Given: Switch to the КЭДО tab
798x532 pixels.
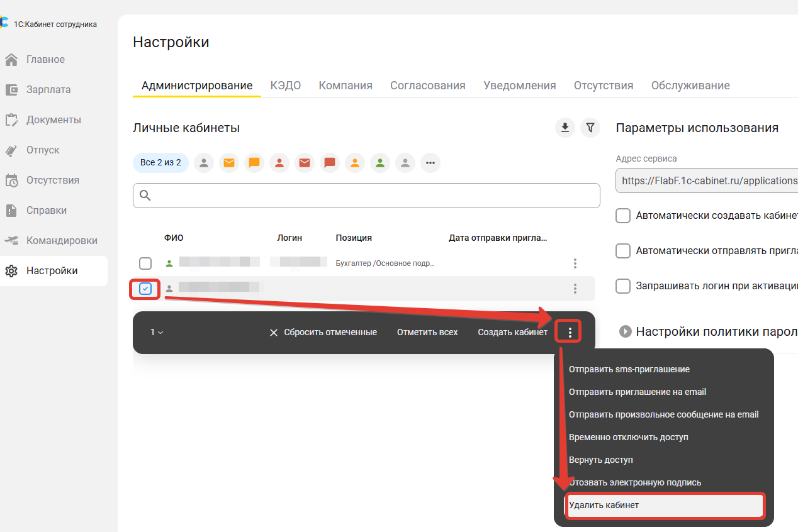Looking at the screenshot, I should point(285,86).
